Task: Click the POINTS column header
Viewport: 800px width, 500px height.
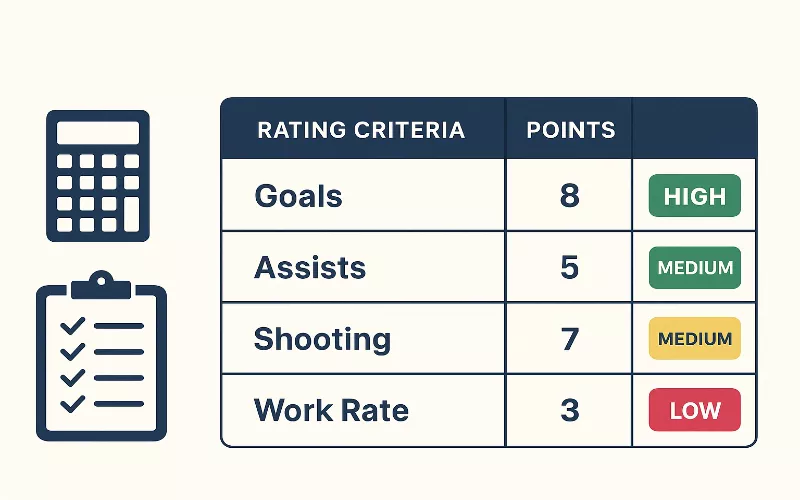Action: [570, 130]
